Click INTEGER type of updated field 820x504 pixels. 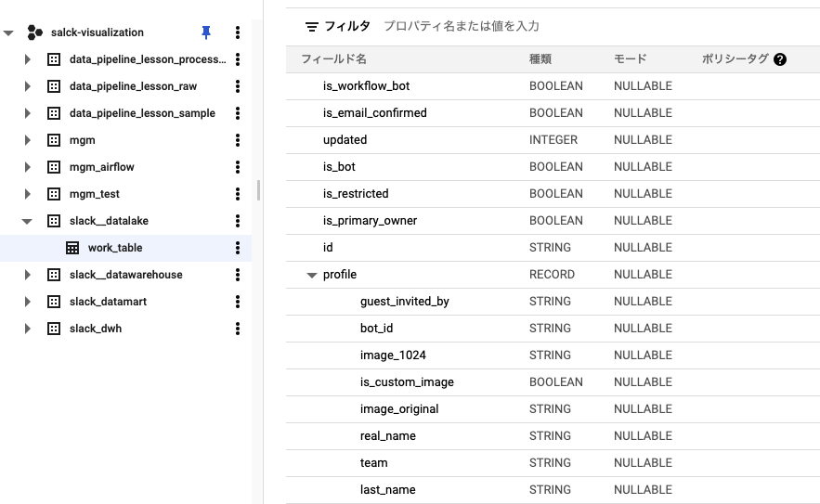[x=553, y=139]
